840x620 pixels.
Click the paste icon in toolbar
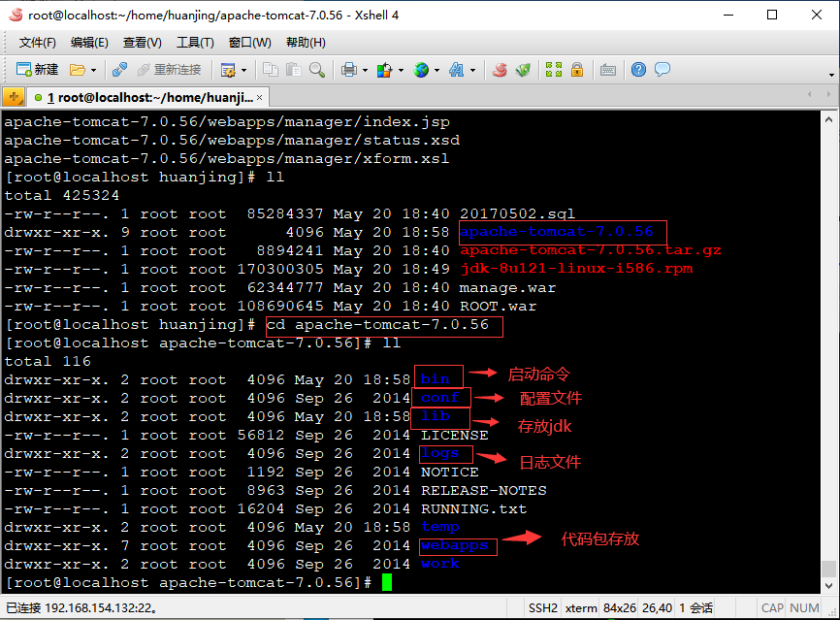point(294,70)
